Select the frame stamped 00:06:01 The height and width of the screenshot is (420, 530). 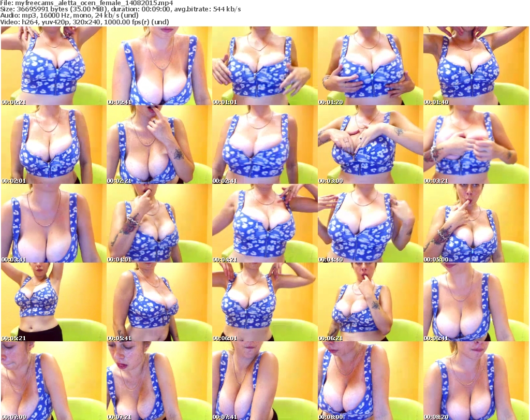coord(264,302)
